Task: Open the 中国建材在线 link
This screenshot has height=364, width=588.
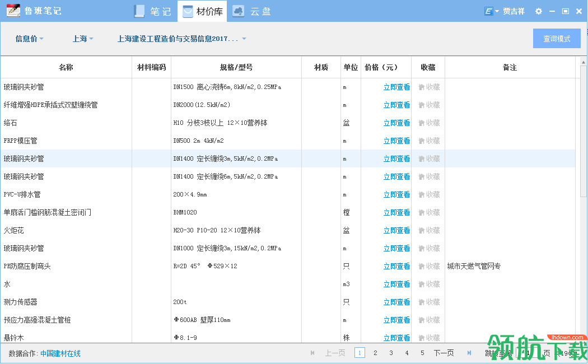Action: [60, 353]
